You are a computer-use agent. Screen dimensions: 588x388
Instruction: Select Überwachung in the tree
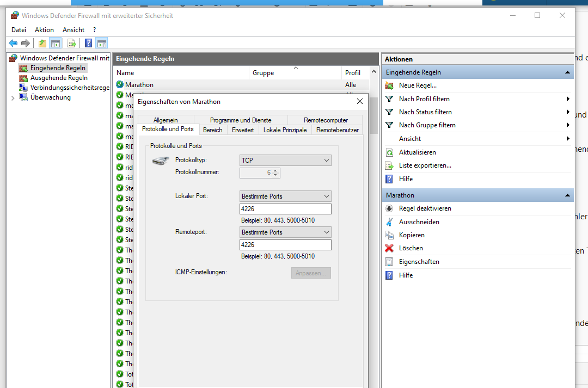[x=50, y=97]
